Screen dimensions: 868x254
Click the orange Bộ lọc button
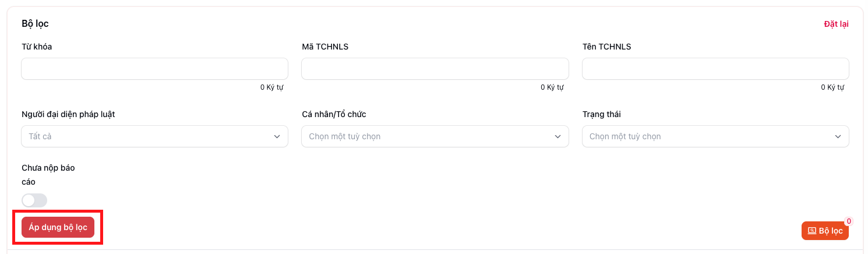825,231
